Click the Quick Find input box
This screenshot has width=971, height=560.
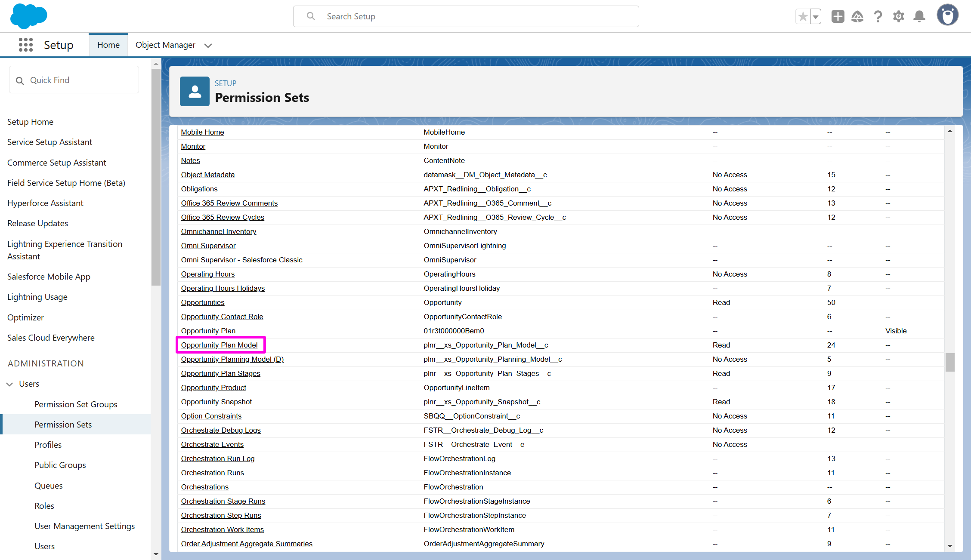tap(74, 80)
